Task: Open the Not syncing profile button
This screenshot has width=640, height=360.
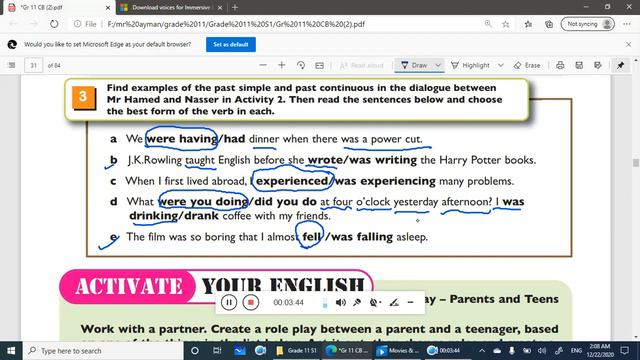Action: pos(587,24)
